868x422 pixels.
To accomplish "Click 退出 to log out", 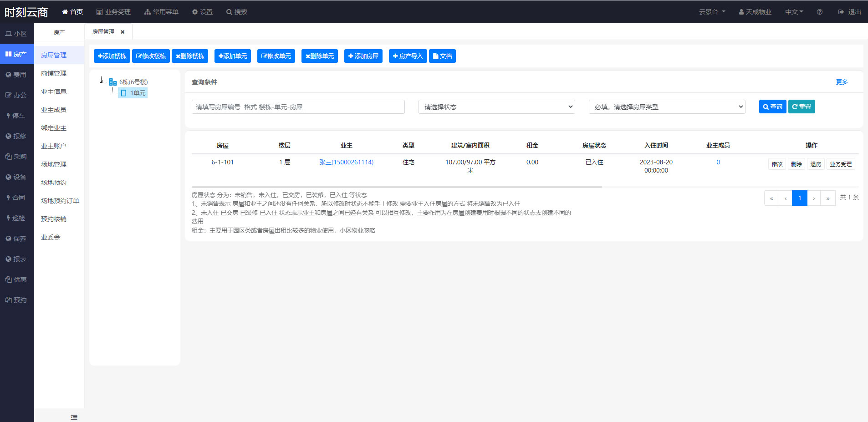I will 850,12.
